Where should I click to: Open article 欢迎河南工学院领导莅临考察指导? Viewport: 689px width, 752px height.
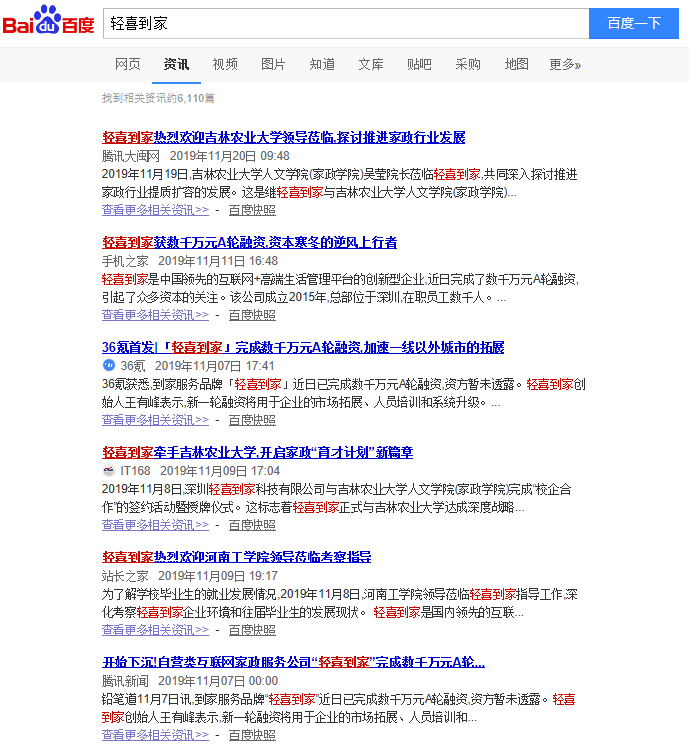[236, 557]
